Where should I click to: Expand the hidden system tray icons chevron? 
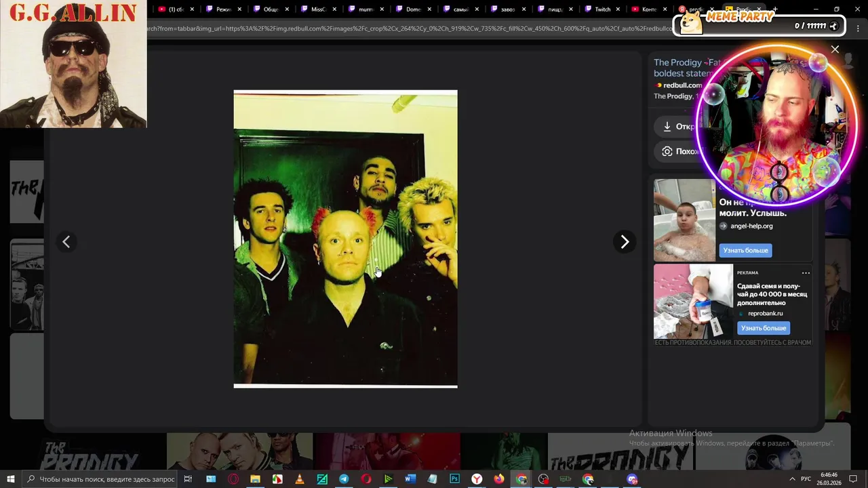pos(792,479)
